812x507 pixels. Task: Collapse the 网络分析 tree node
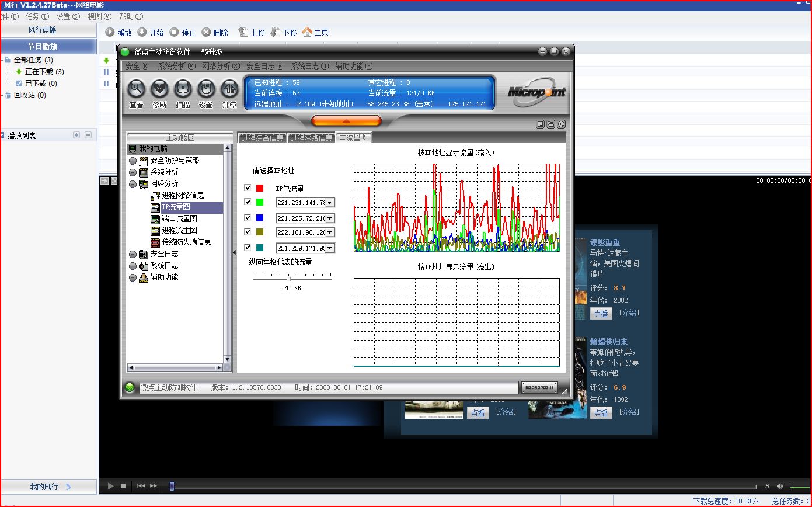133,184
